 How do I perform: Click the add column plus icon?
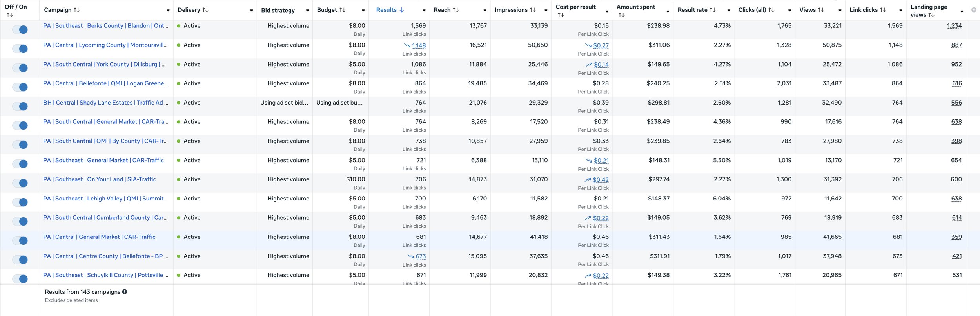coord(974,10)
